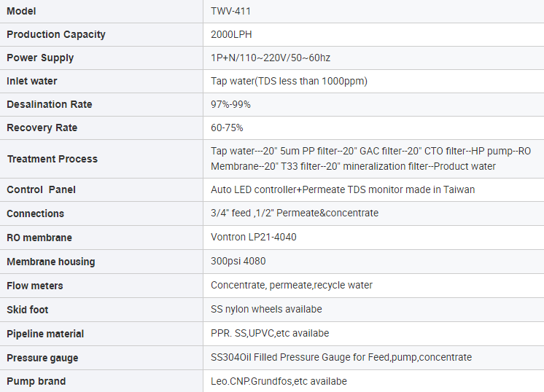Select the 97%-99% value
The image size is (544, 392).
pyautogui.click(x=230, y=104)
